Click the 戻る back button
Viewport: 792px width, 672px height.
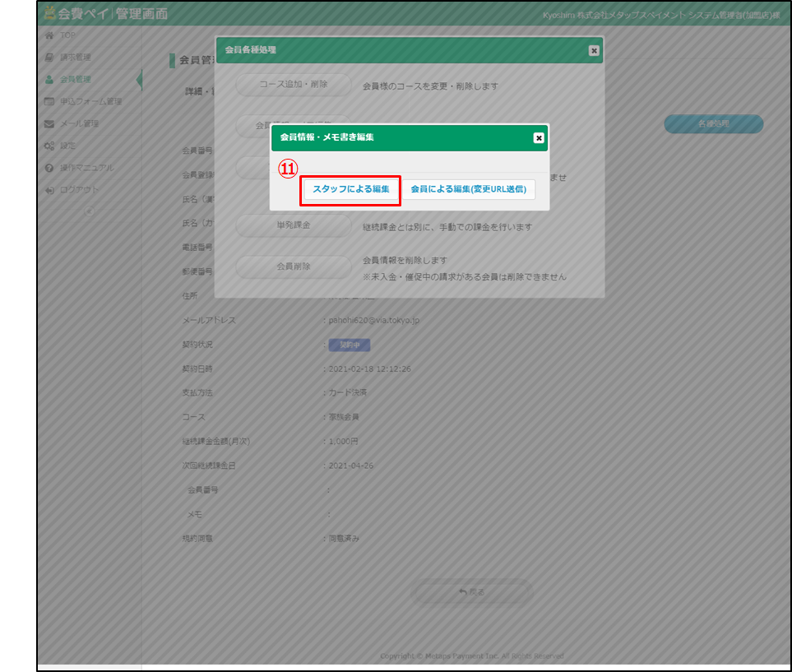[472, 591]
